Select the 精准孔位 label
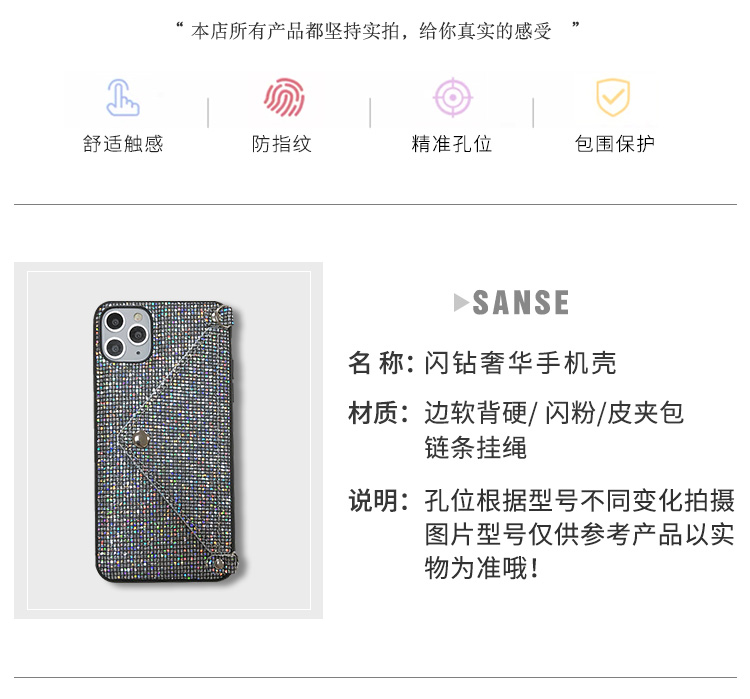 coord(452,144)
